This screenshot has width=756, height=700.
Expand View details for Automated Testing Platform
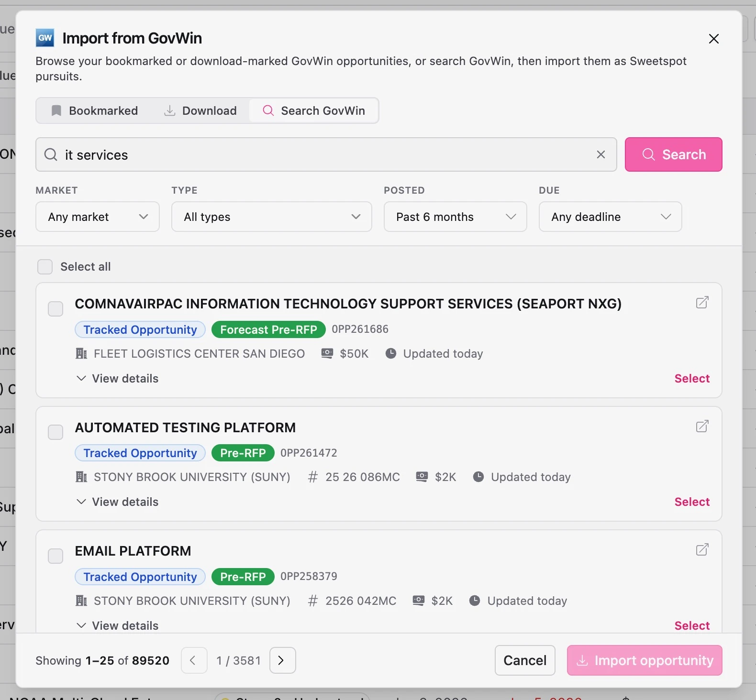click(x=117, y=502)
